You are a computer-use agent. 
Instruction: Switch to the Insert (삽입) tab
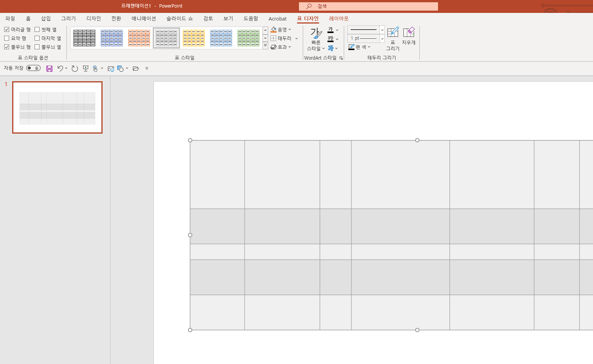[46, 19]
